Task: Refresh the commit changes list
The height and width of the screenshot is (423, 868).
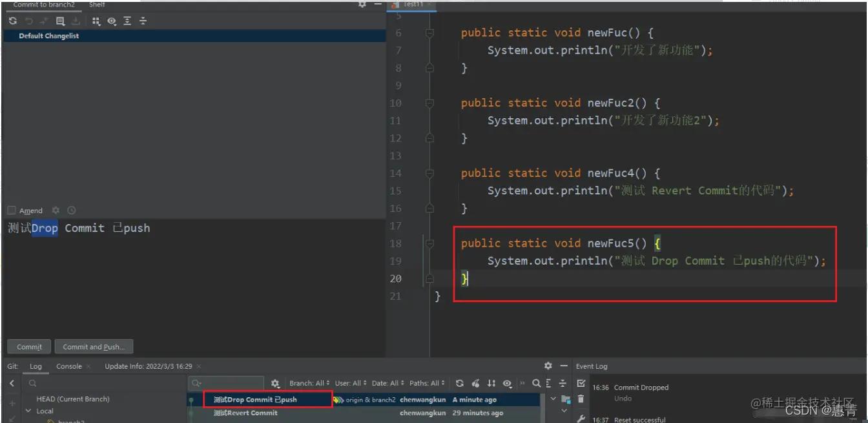Action: pos(12,21)
